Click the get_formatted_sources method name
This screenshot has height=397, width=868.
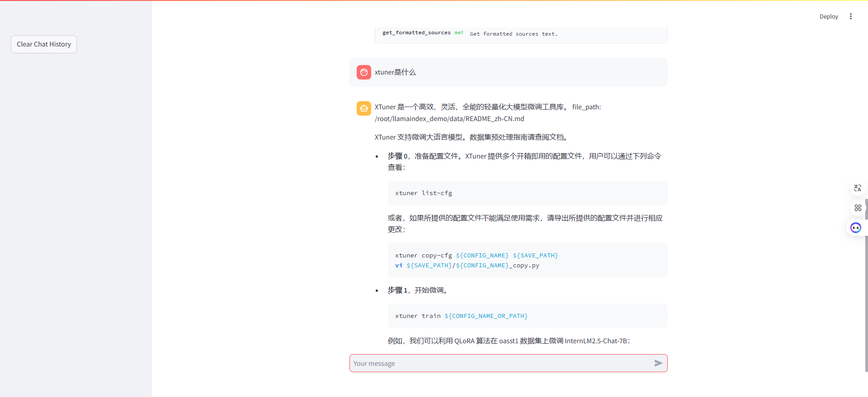point(416,33)
